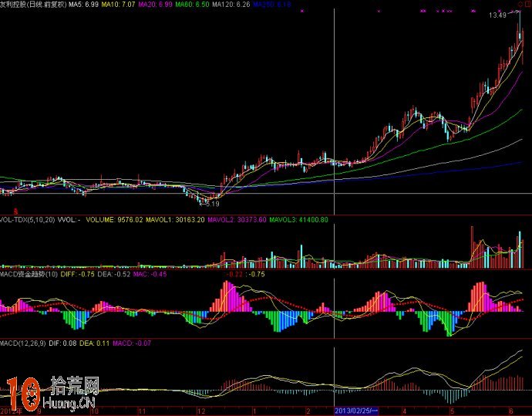This screenshot has height=416, width=532.
Task: Click month 10 on the time axis
Action: point(94,411)
